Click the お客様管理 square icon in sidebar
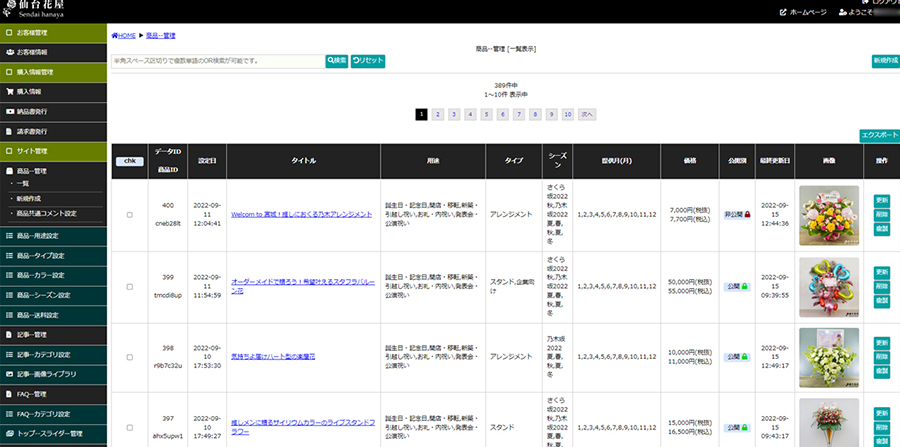This screenshot has height=447, width=900. (9, 33)
